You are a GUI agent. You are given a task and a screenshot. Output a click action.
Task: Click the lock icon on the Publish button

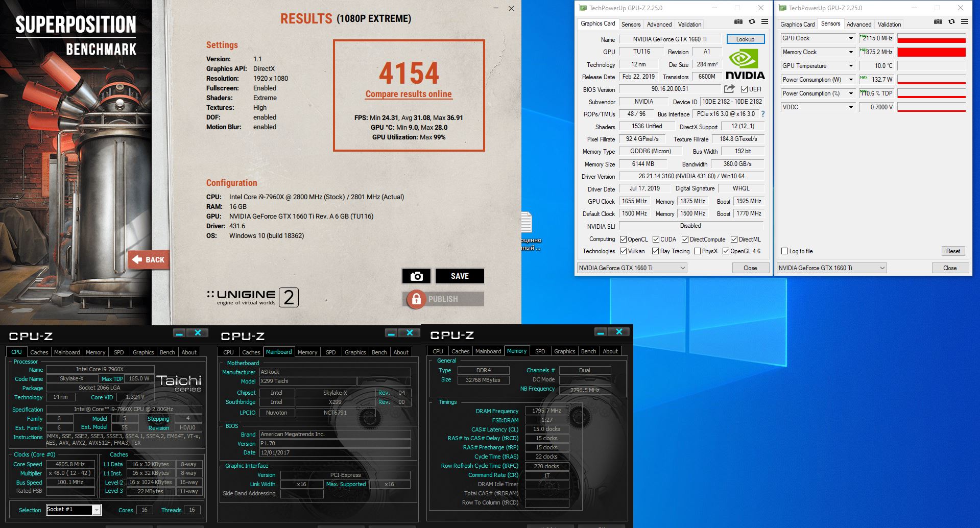[416, 299]
